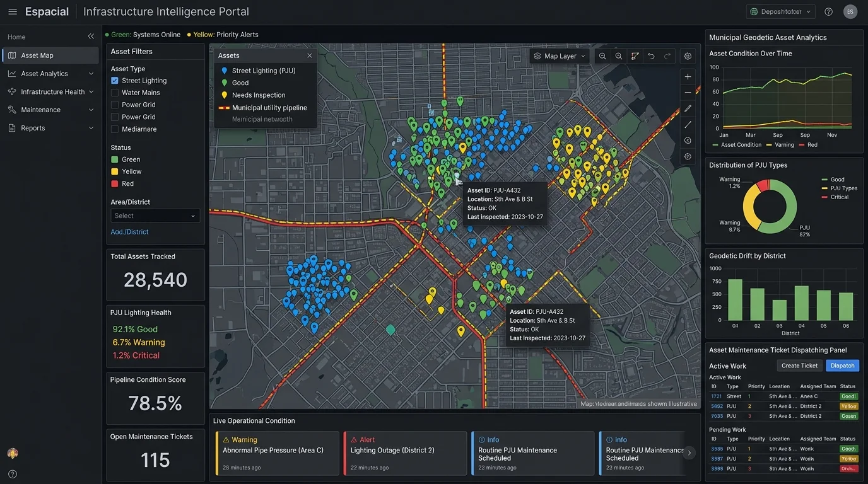Open the hamburger menu beside Espacial
The height and width of the screenshot is (484, 868).
13,11
